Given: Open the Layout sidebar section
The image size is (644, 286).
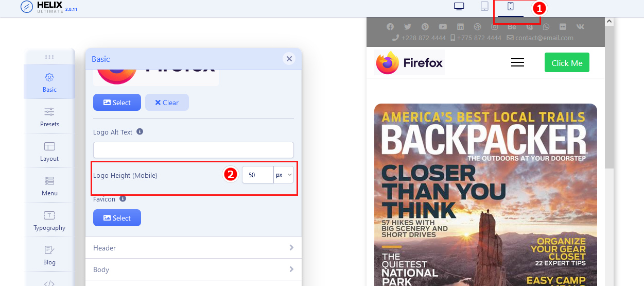Looking at the screenshot, I should [x=49, y=151].
